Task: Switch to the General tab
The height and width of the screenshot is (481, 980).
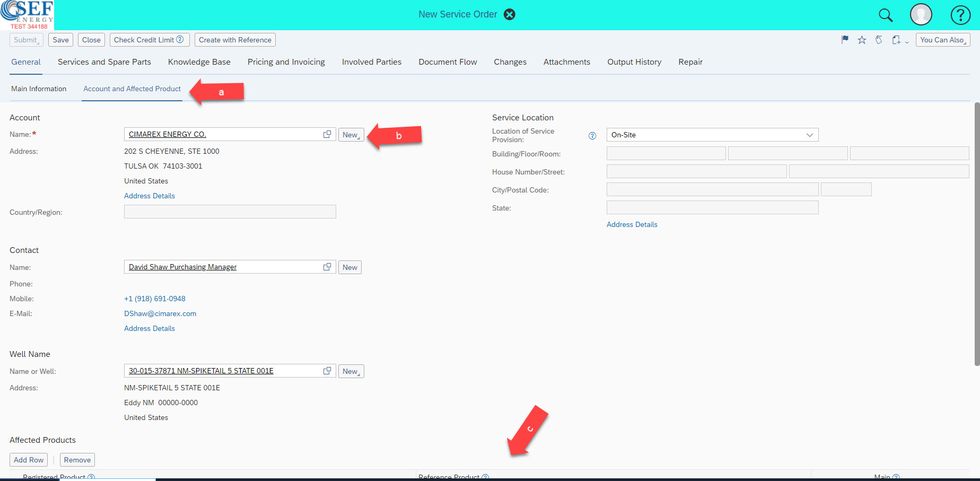Action: (x=26, y=62)
